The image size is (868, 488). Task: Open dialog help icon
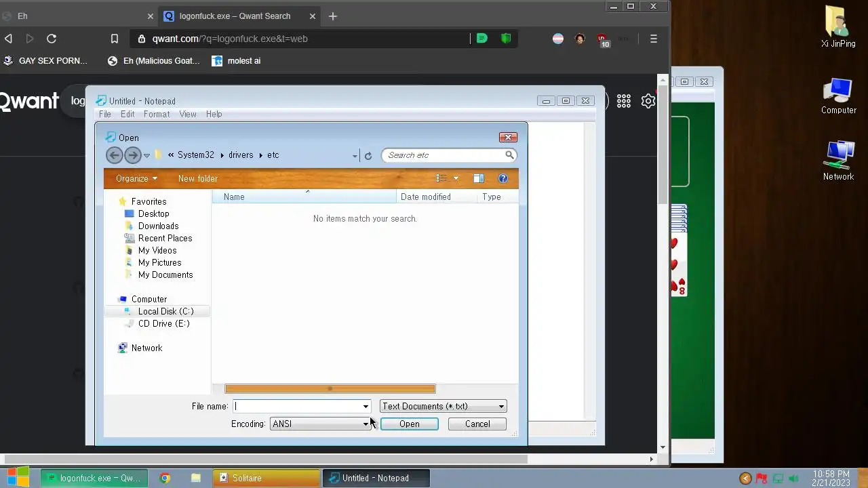[503, 179]
